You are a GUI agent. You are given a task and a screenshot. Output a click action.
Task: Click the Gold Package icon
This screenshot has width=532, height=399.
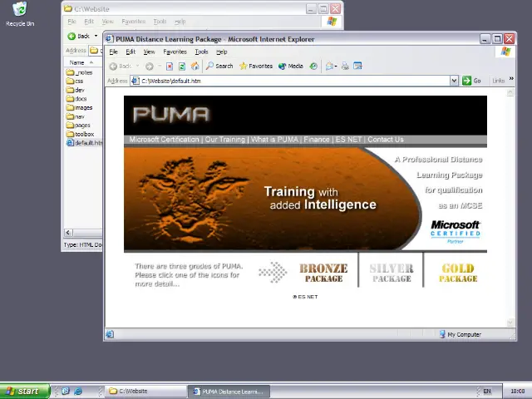click(x=458, y=273)
